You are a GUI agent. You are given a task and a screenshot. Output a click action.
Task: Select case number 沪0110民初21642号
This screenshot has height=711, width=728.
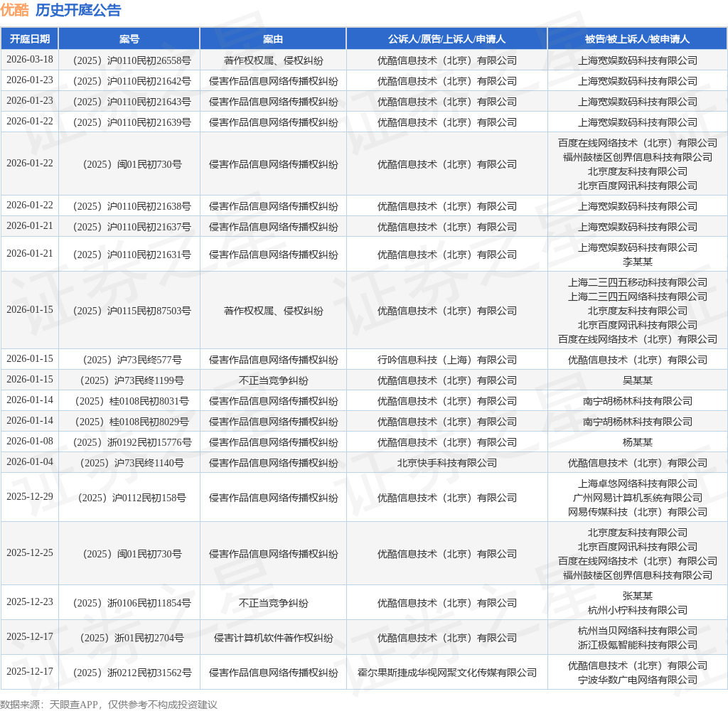[132, 81]
